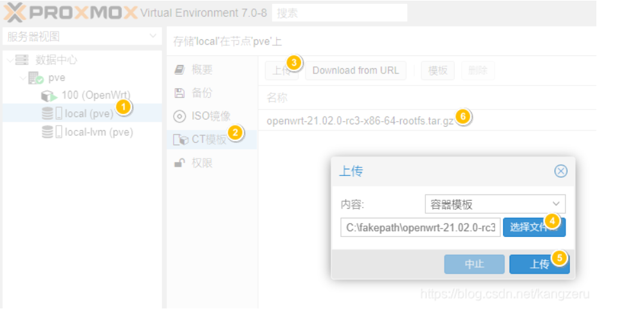Image resolution: width=644 pixels, height=331 pixels.
Task: Expand the 服务器视图 view dropdown
Action: [x=152, y=36]
